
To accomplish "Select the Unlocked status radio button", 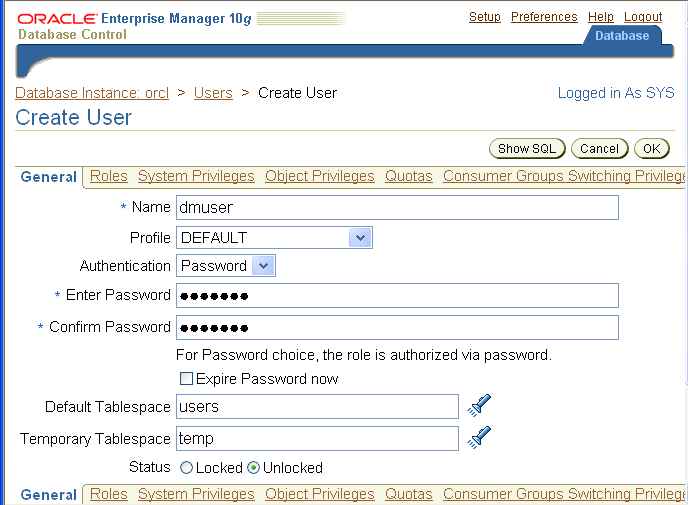I will click(x=253, y=468).
